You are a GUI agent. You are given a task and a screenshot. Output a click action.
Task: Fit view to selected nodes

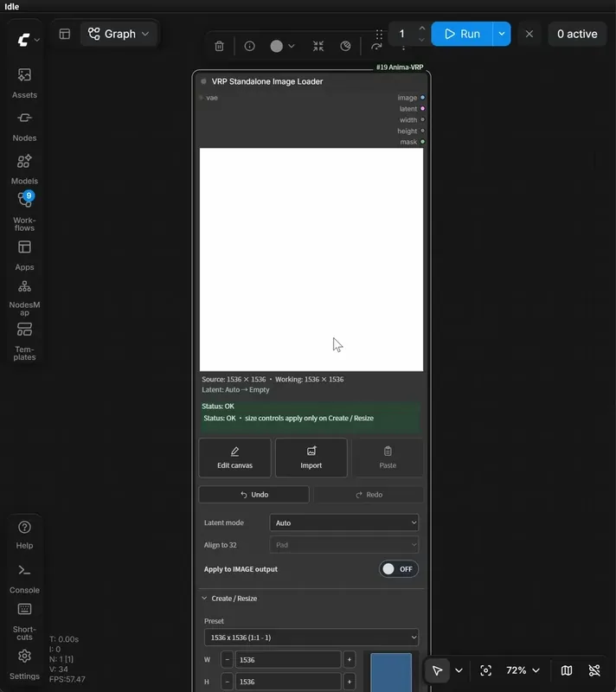(486, 670)
